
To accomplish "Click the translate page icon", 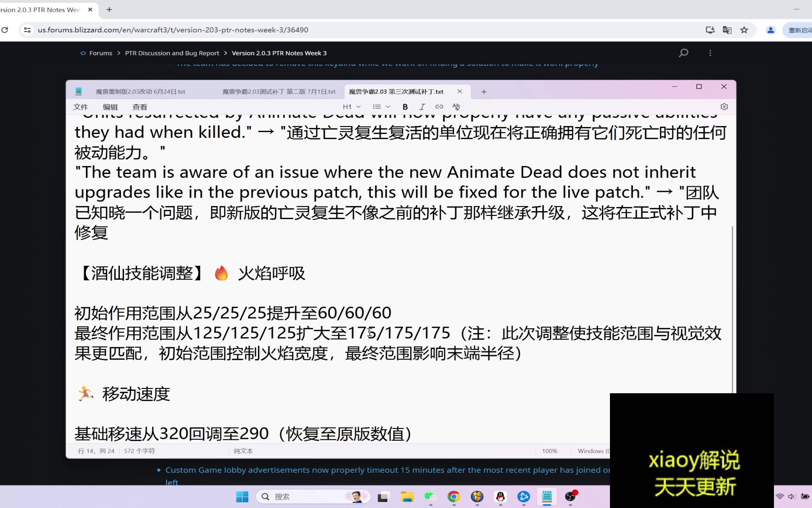I will point(727,30).
